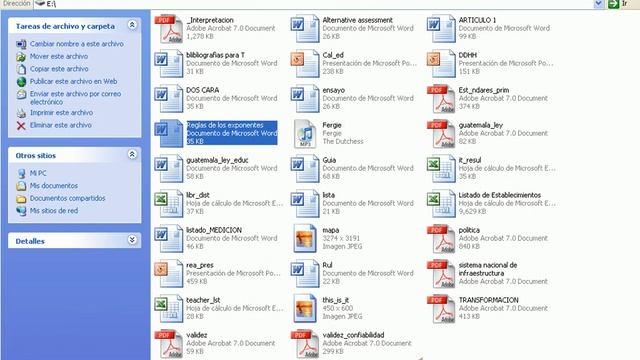Click the Mis documentos folder icon

[21, 186]
